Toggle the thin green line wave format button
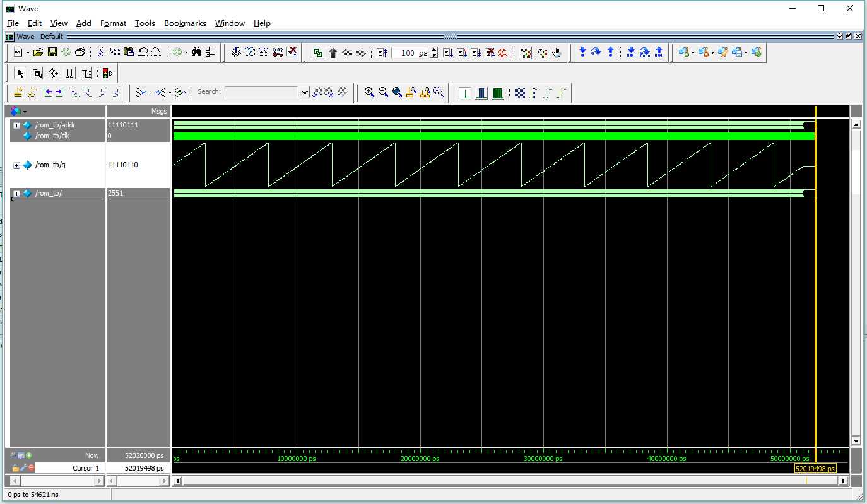 pos(466,93)
